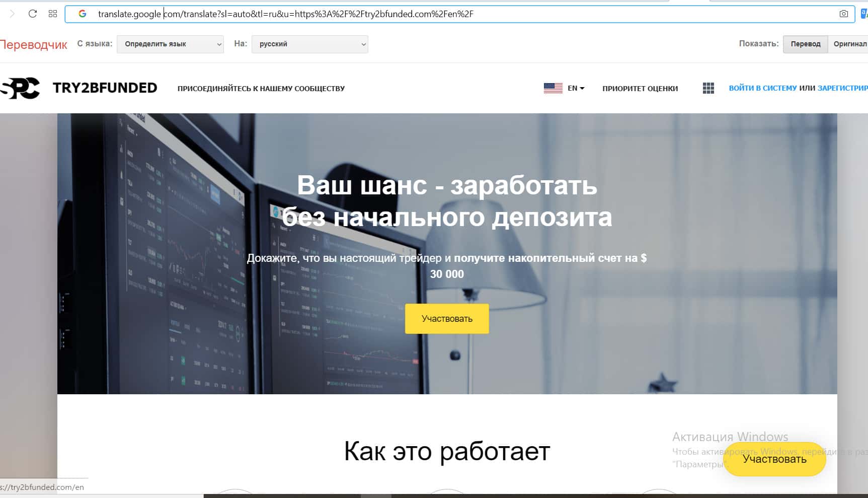This screenshot has height=498, width=868.
Task: Go forward with the browser arrow
Action: click(13, 14)
